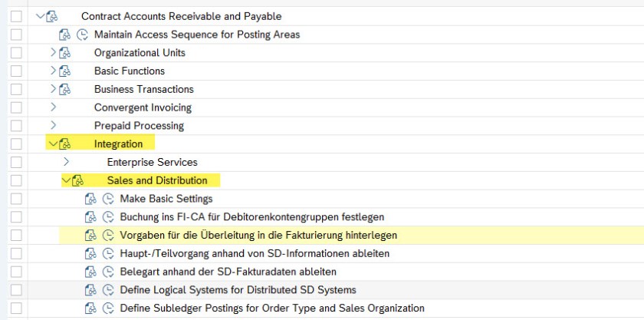
Task: Click clock activity icon for Make Basic Settings
Action: coord(108,199)
